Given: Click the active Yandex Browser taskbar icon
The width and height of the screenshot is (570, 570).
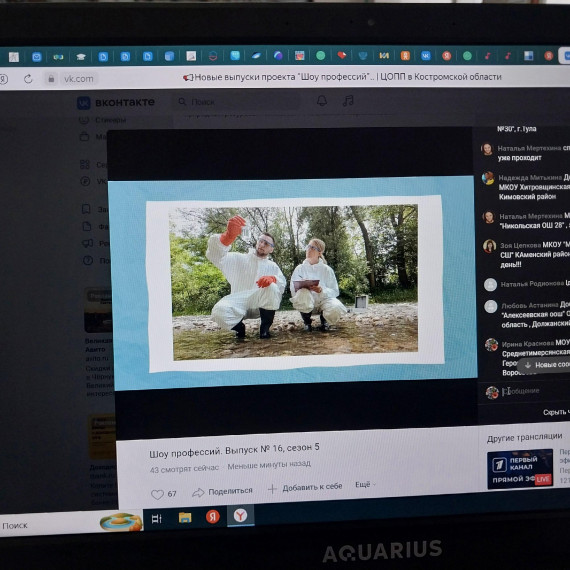Looking at the screenshot, I should (x=240, y=515).
